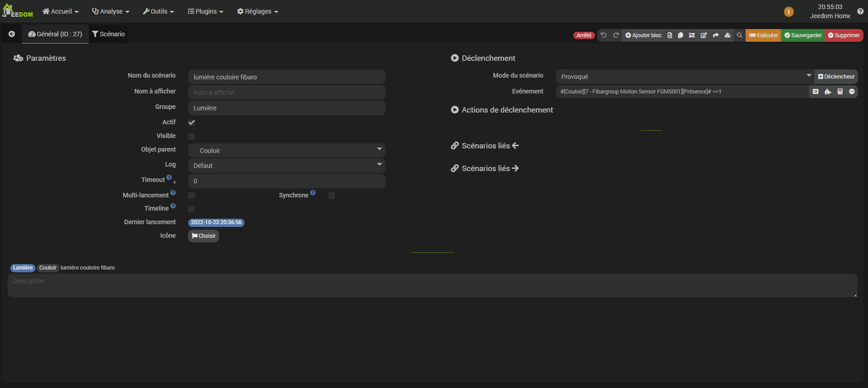Click the Description text area
Viewport: 868px width, 388px height.
pos(433,285)
